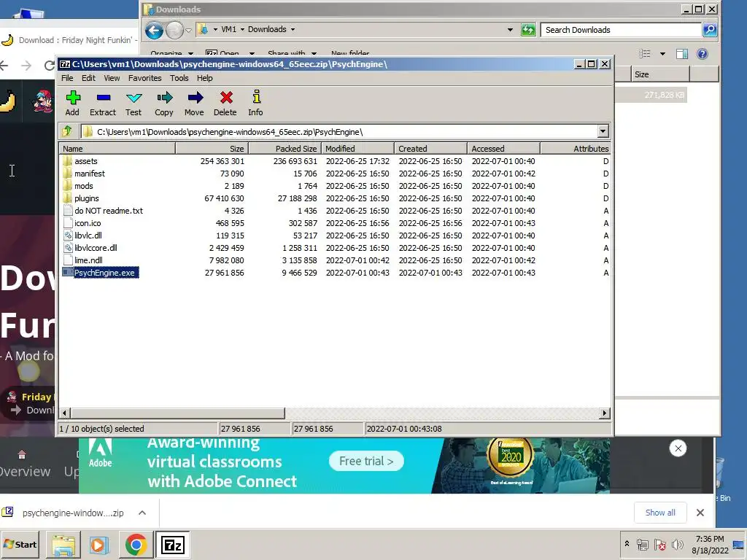Refresh the Downloads folder view
Screen dimensions: 747x560
528,30
